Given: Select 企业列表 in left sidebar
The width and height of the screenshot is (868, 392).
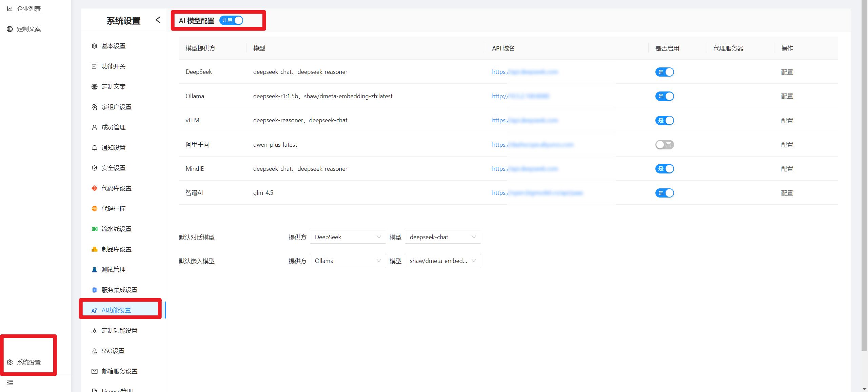Looking at the screenshot, I should pyautogui.click(x=29, y=9).
